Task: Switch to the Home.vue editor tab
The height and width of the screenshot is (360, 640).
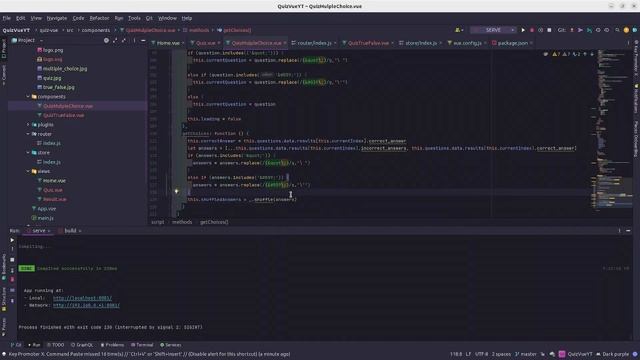Action: click(x=168, y=43)
